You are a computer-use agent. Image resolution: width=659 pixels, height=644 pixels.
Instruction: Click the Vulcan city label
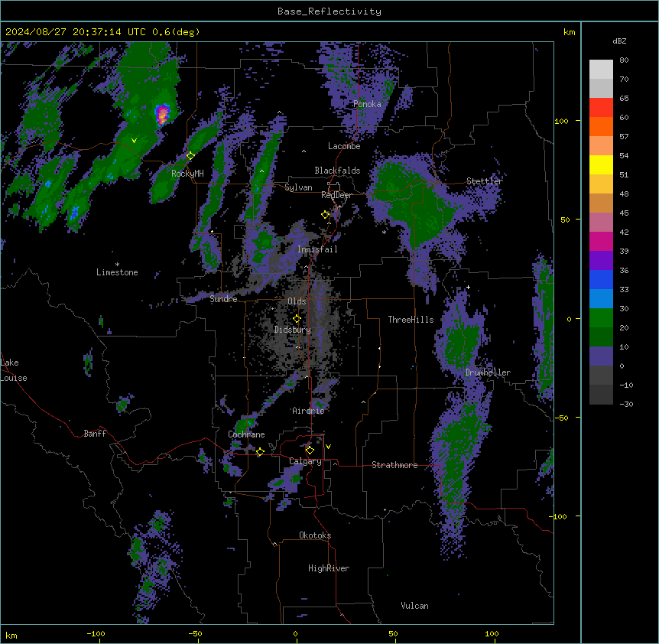(414, 606)
